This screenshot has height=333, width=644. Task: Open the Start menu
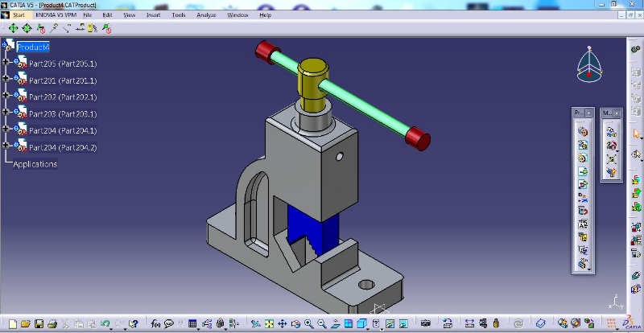tap(19, 14)
